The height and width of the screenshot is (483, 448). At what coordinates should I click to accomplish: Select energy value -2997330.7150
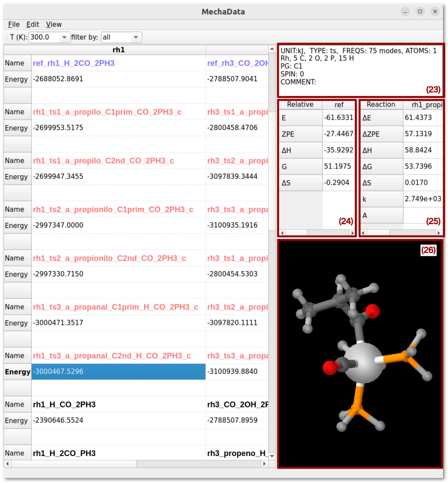tap(118, 274)
